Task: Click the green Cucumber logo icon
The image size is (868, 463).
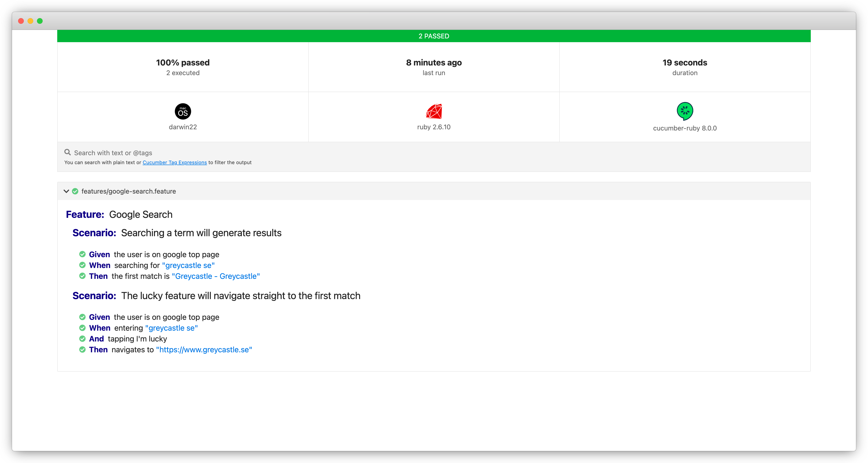Action: pos(685,111)
